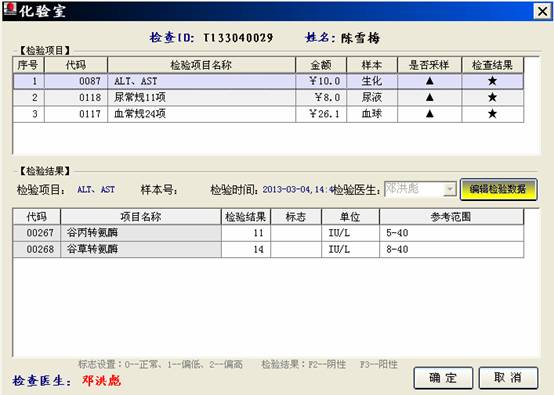Click the ¥10.0 amount cell
Image resolution: width=554 pixels, height=395 pixels.
321,81
